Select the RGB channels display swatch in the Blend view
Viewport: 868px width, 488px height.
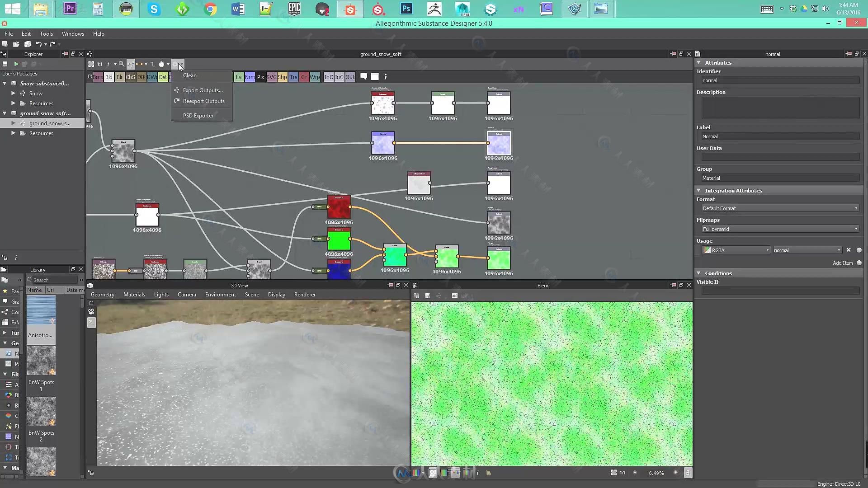click(x=416, y=473)
